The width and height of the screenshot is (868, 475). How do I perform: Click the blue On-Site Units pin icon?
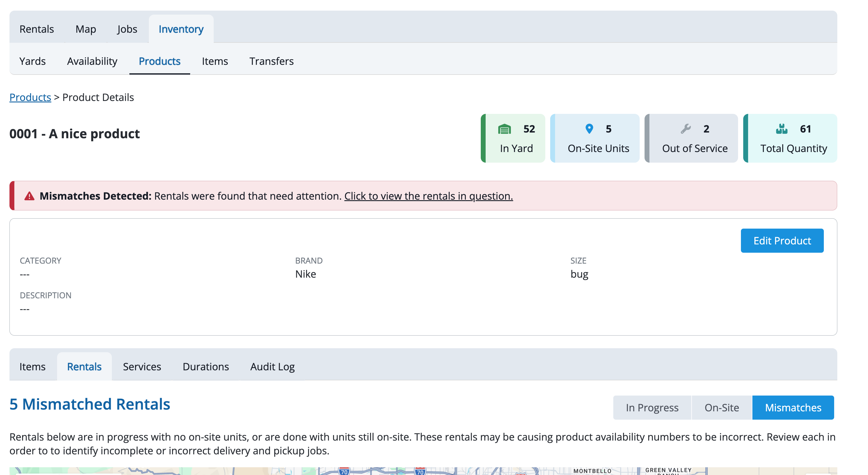point(589,129)
